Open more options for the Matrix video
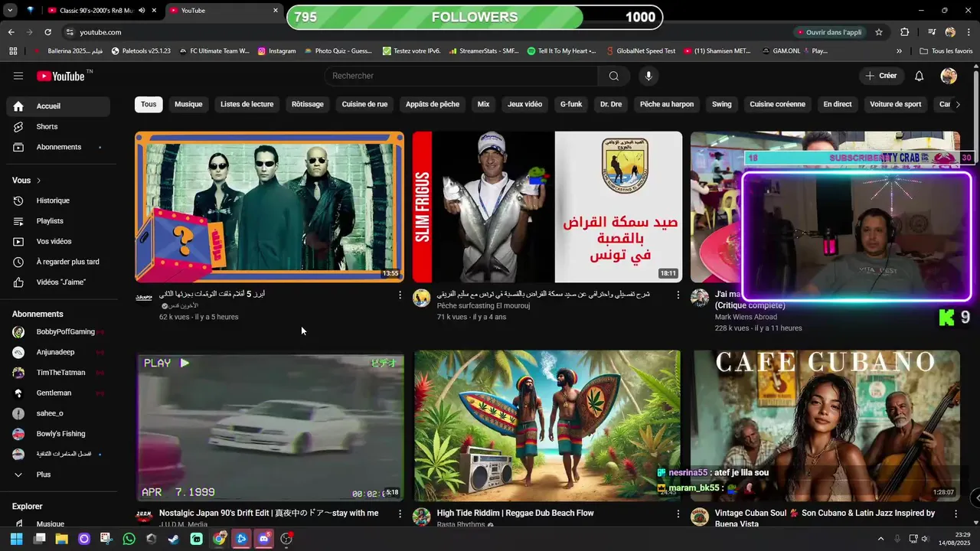 point(400,295)
